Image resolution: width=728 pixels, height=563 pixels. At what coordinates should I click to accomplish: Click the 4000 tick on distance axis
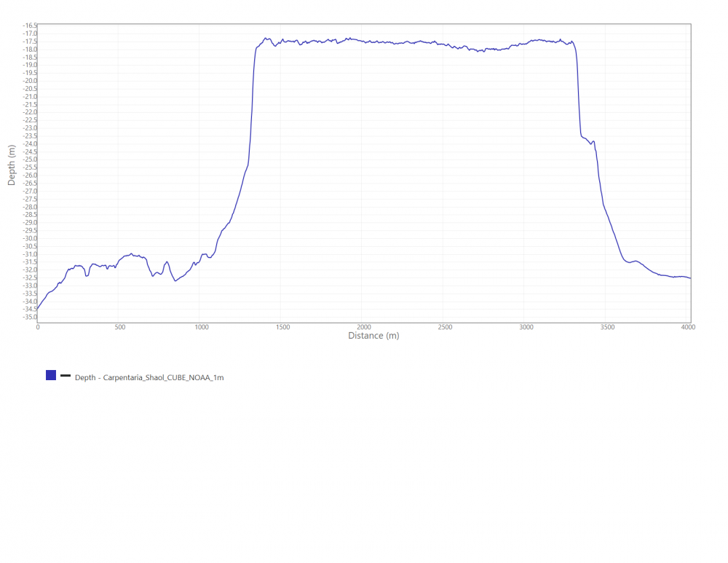coord(688,327)
